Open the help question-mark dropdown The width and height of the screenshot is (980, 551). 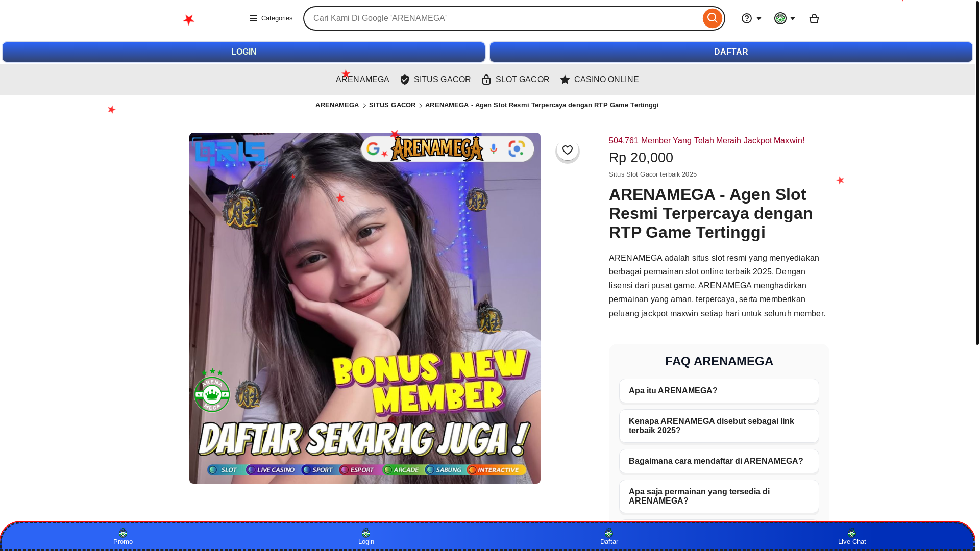751,18
